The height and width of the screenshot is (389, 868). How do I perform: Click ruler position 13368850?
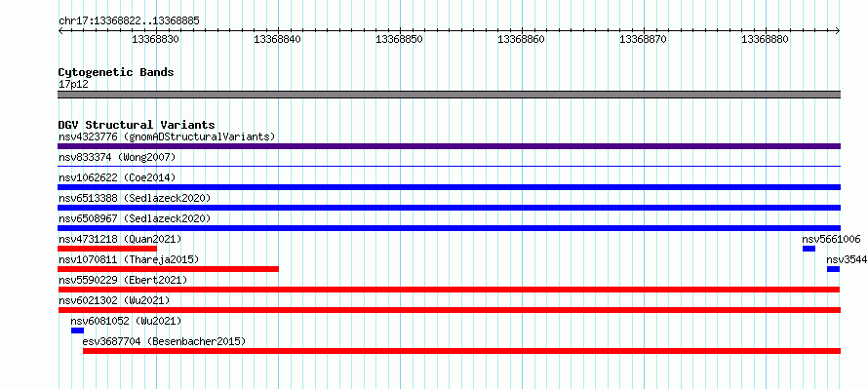tap(400, 39)
